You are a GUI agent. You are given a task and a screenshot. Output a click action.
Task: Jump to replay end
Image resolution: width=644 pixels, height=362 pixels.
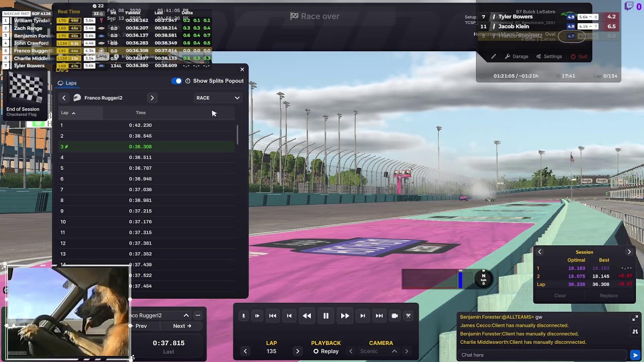point(379,316)
